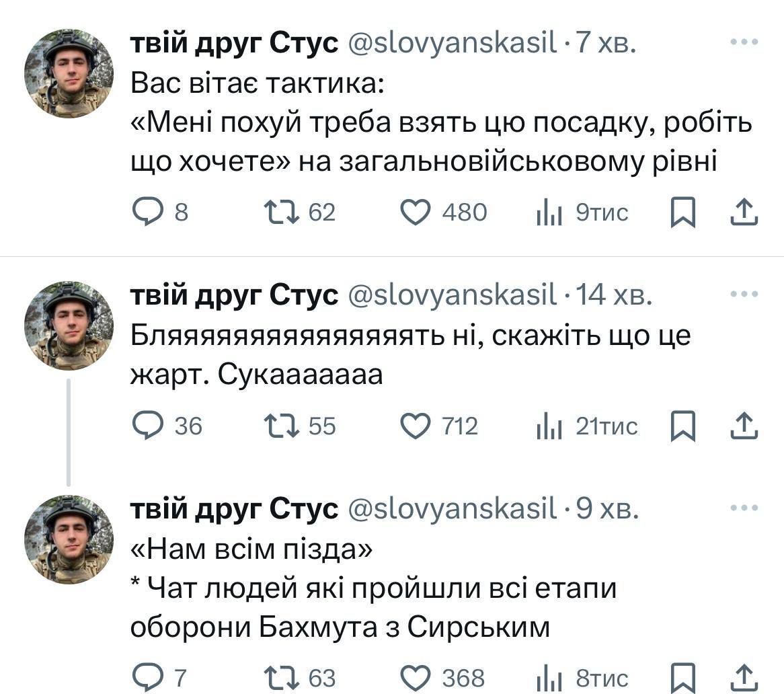
Task: Like the tweet with 480 likes
Action: [x=415, y=213]
